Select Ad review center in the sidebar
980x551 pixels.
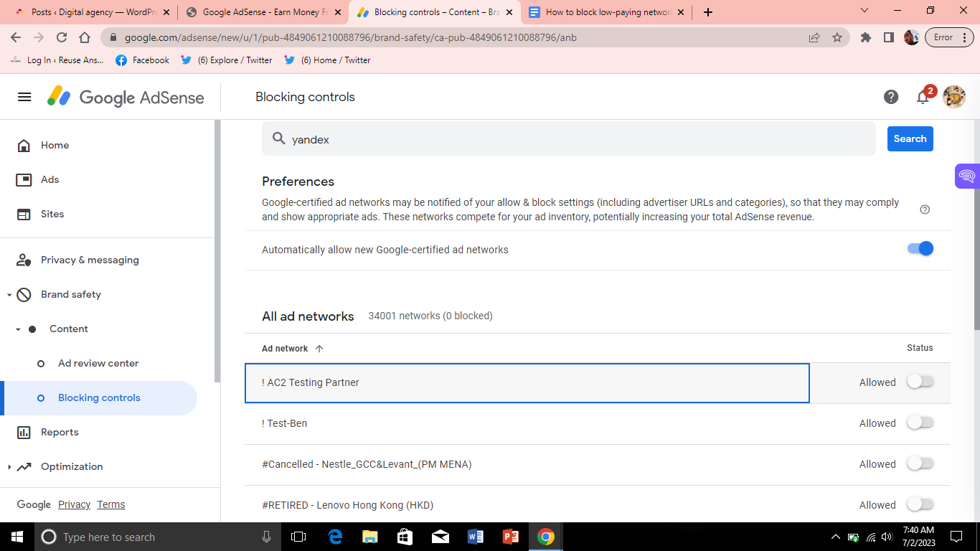[99, 363]
